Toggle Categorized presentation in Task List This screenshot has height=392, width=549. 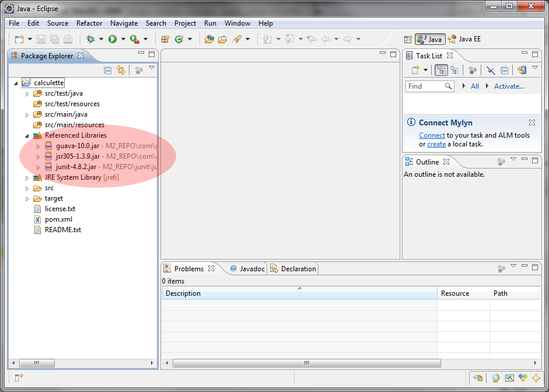(441, 70)
